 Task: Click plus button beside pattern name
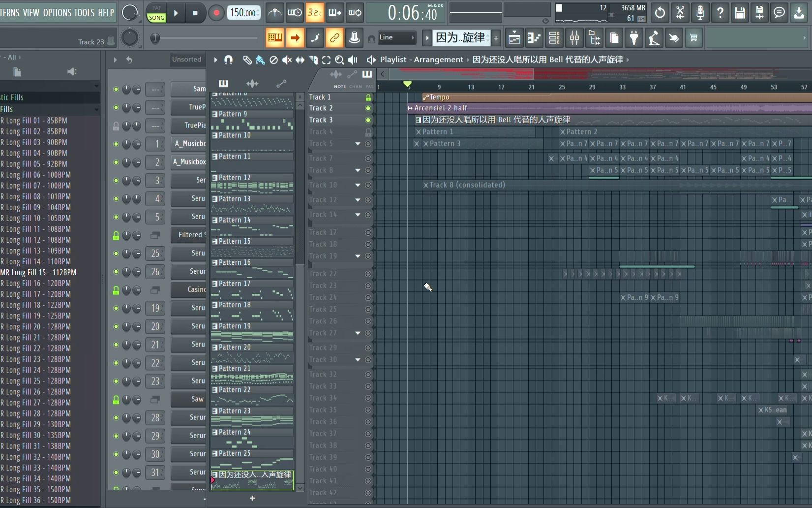496,38
